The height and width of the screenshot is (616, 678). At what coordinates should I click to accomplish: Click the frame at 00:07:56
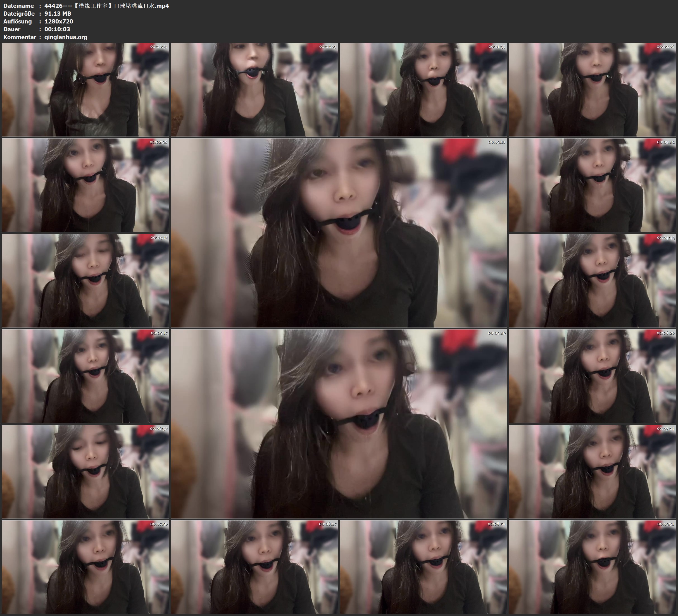(x=85, y=567)
